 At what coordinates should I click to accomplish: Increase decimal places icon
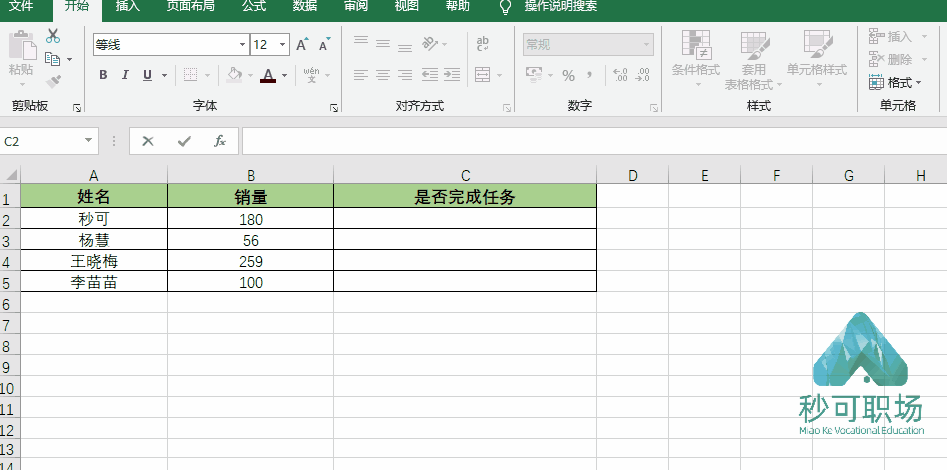pyautogui.click(x=620, y=75)
